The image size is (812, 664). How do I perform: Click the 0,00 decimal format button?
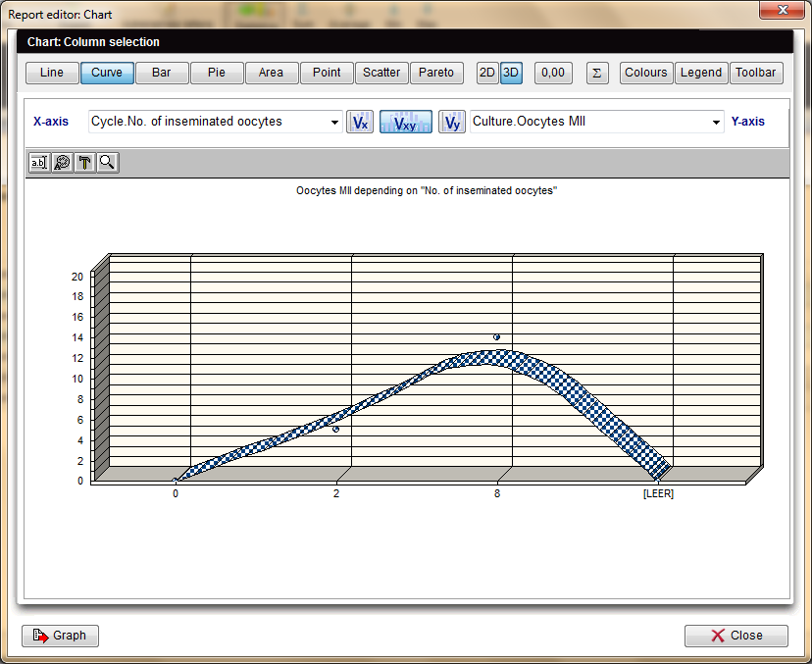click(x=553, y=73)
